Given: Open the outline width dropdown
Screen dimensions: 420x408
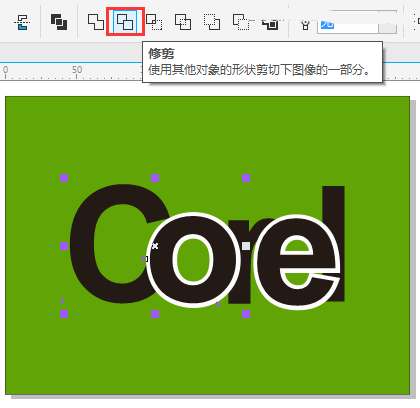Looking at the screenshot, I should (x=387, y=27).
